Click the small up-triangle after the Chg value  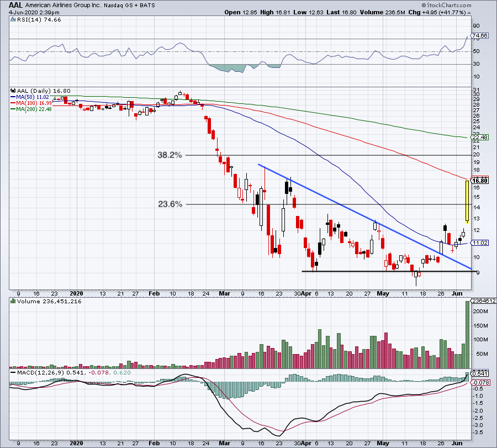tap(469, 13)
